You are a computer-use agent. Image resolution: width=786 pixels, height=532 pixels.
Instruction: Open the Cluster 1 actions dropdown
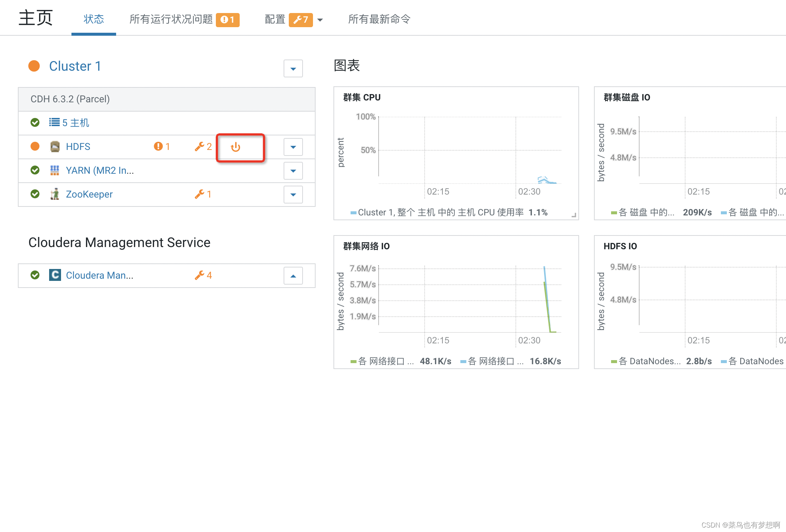pyautogui.click(x=293, y=69)
